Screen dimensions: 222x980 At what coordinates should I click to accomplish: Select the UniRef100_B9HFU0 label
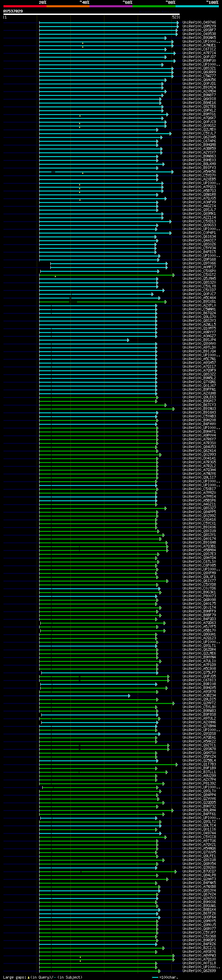199,60
